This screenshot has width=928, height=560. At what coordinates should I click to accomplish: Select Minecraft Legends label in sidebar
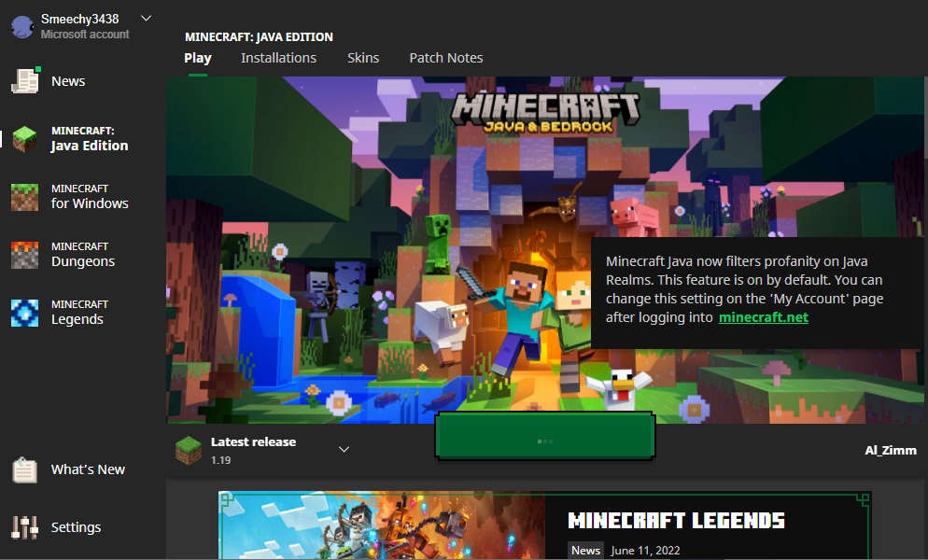80,313
